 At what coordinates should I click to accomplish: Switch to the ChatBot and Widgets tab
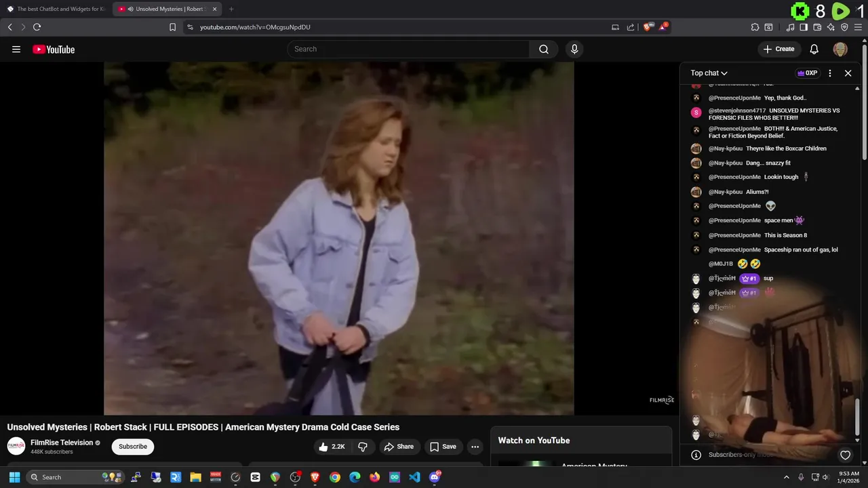pos(56,9)
